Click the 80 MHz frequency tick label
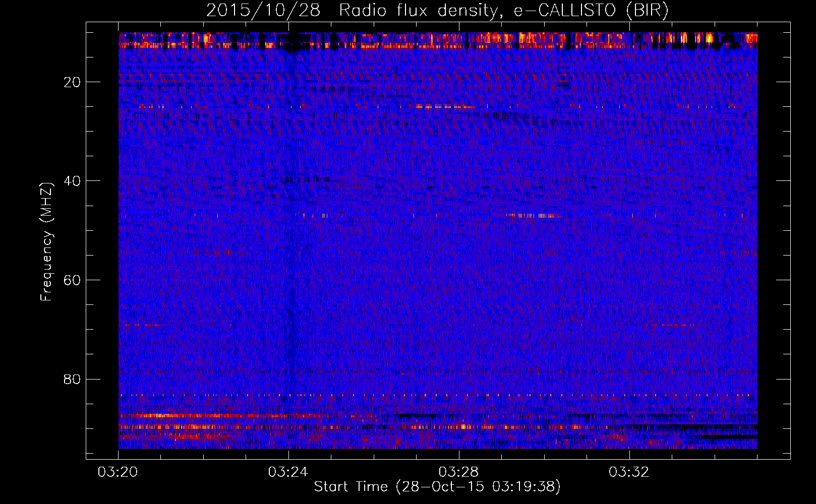 pyautogui.click(x=73, y=379)
